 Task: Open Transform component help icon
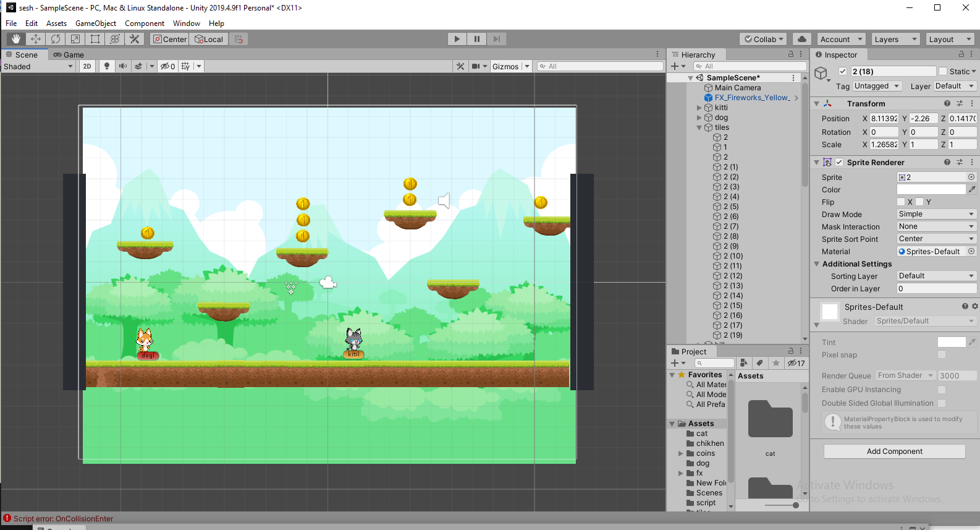pos(947,103)
